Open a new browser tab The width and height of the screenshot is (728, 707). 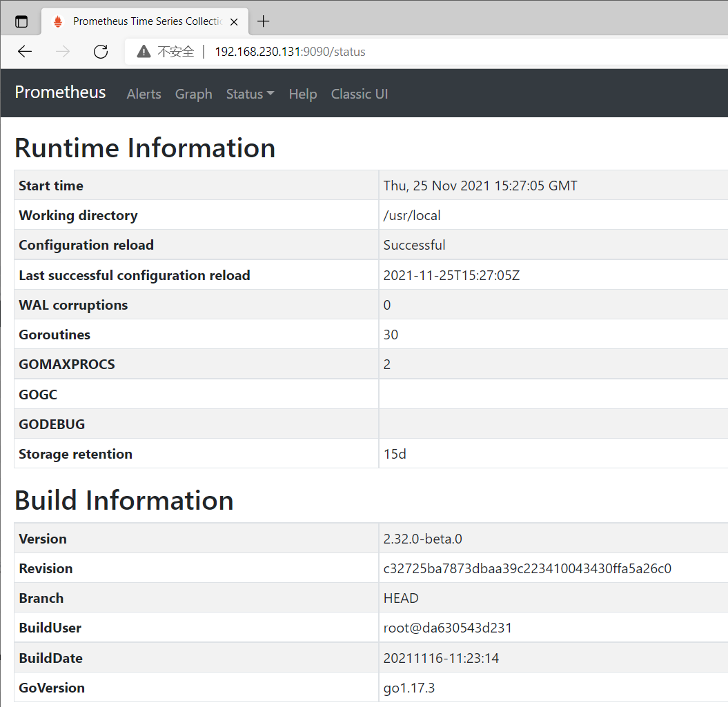tap(263, 21)
